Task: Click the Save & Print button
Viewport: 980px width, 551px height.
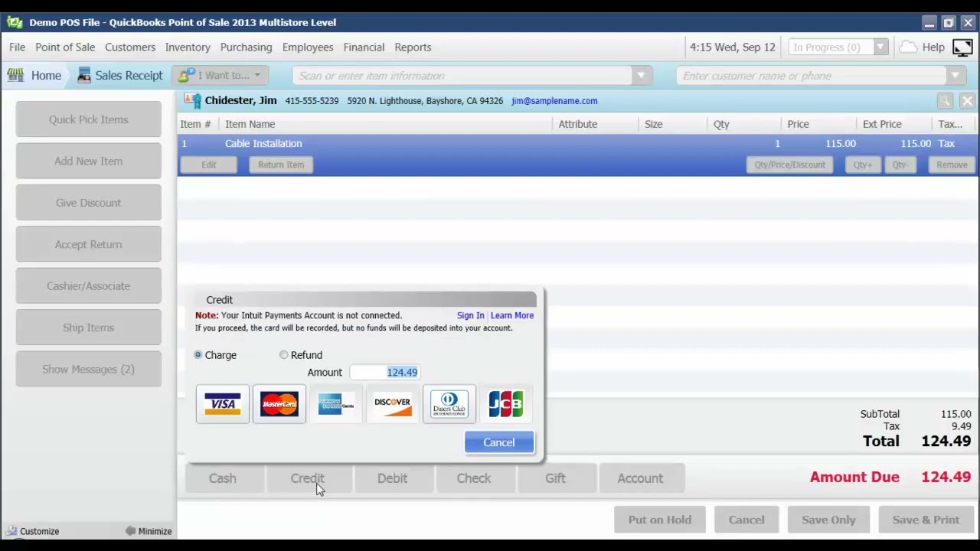Action: coord(926,520)
